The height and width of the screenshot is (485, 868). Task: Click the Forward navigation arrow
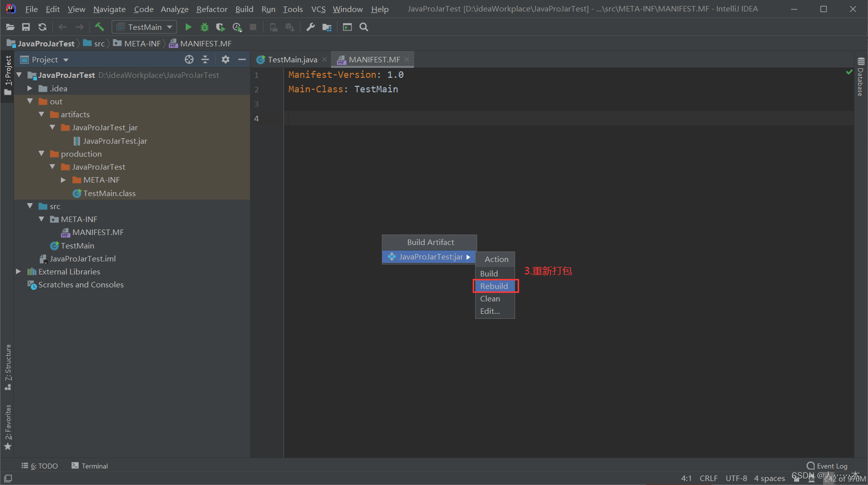(x=79, y=27)
